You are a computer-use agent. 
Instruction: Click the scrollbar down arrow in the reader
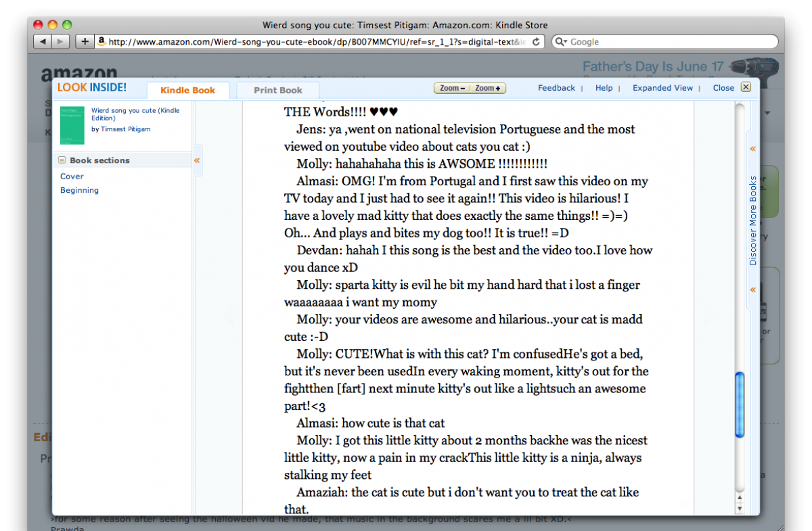[x=739, y=508]
